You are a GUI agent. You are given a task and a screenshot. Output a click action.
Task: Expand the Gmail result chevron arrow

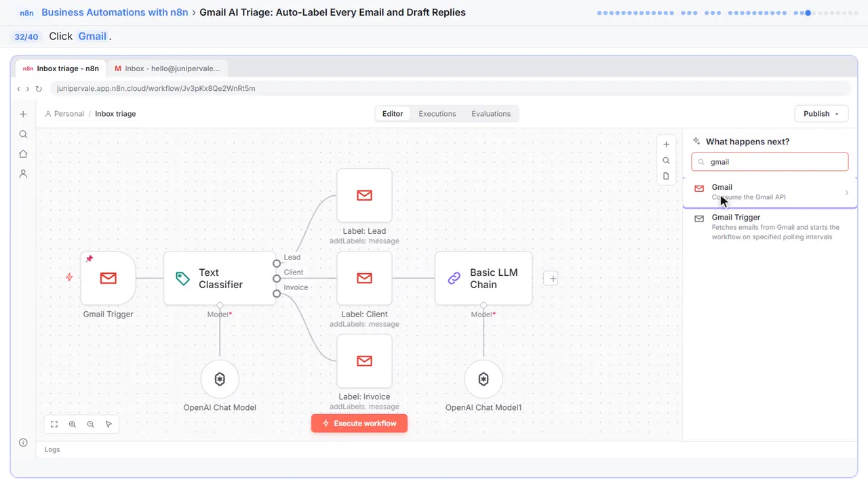click(846, 193)
